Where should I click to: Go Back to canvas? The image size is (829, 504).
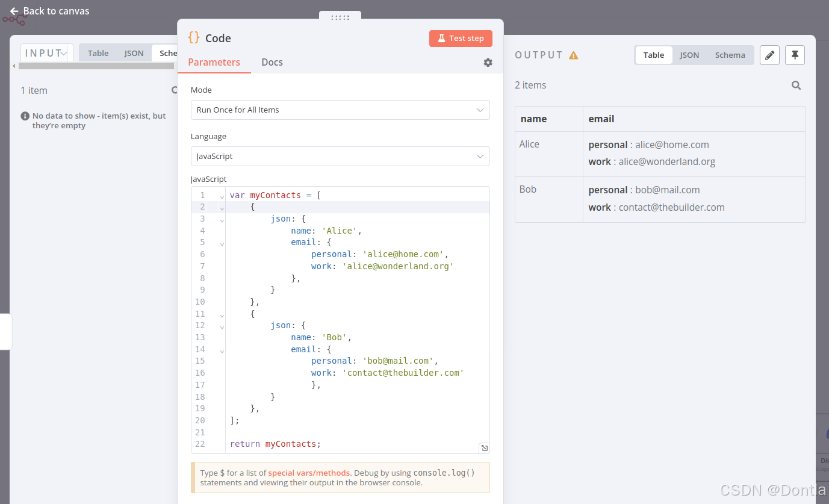[x=49, y=11]
